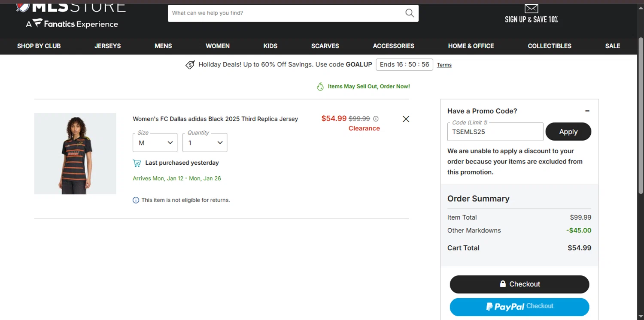The width and height of the screenshot is (644, 320).
Task: Click the arrival date estimate text
Action: (x=177, y=178)
